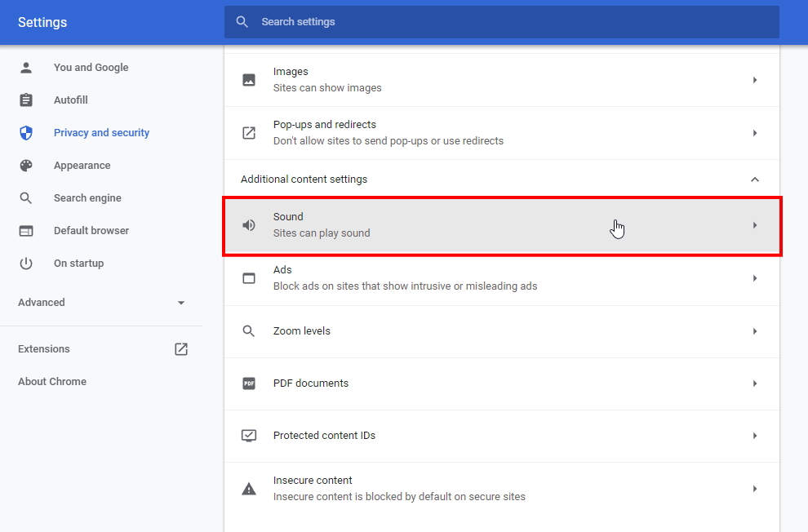Click the Images picture icon

(249, 80)
